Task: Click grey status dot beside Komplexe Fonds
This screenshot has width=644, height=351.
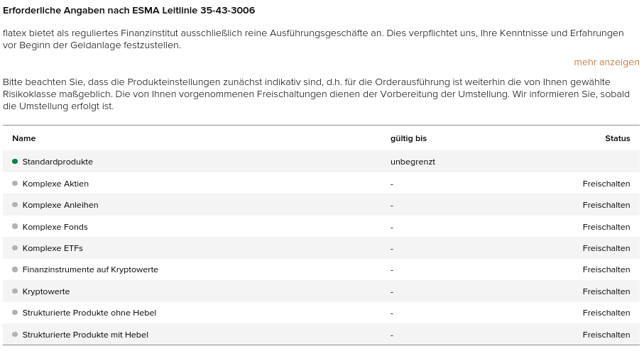Action: tap(15, 227)
